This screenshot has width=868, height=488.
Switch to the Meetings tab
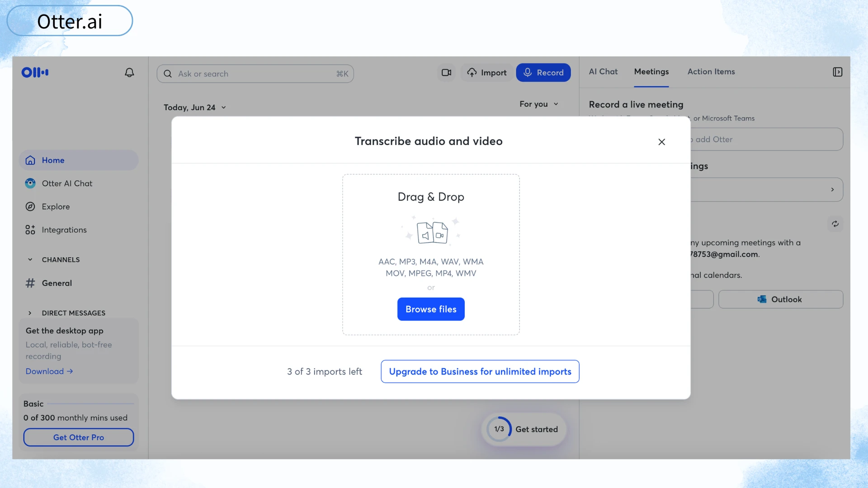651,71
